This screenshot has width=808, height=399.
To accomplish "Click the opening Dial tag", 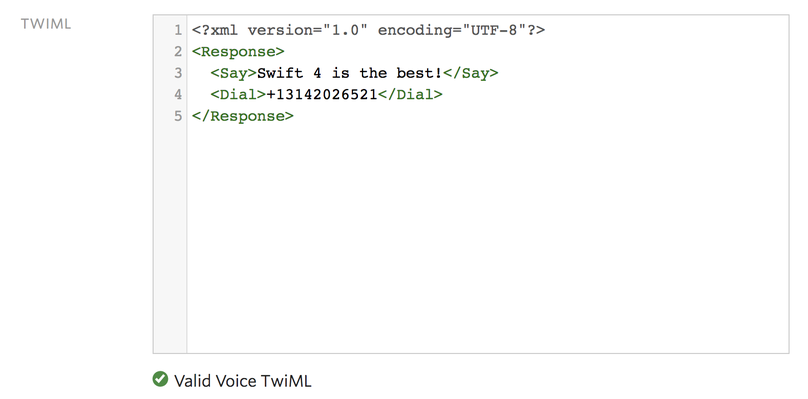I will (x=238, y=95).
